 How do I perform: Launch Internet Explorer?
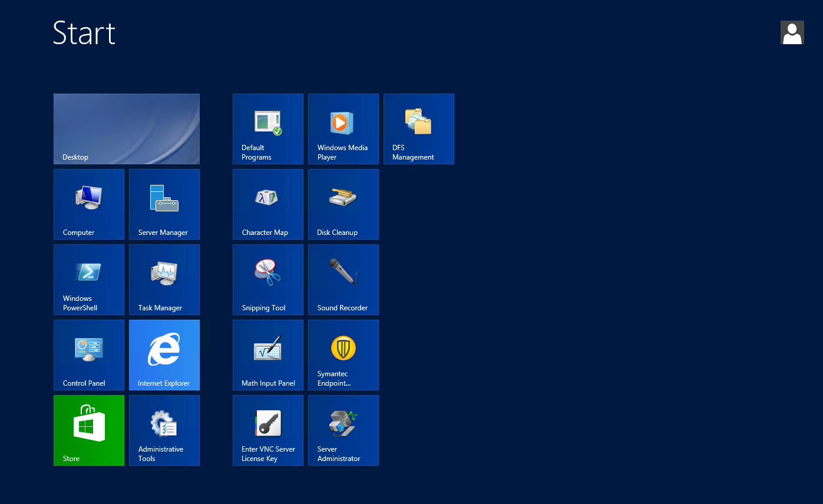(x=164, y=355)
